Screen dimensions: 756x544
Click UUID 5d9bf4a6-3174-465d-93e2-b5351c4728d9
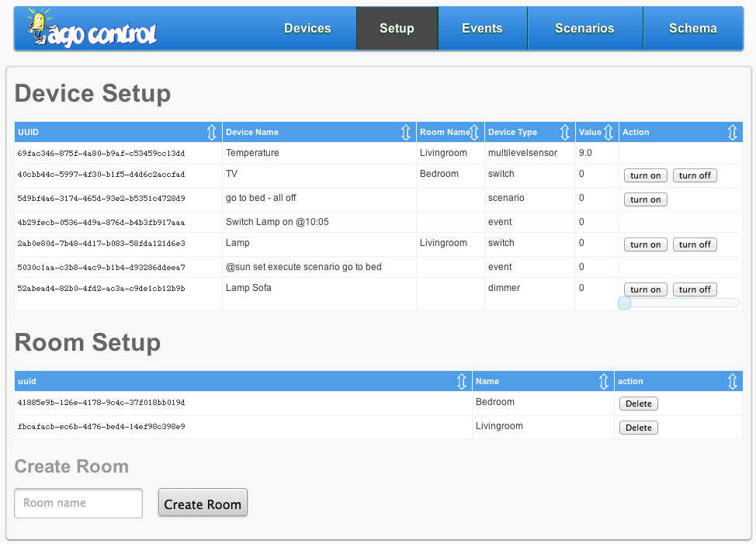click(101, 198)
